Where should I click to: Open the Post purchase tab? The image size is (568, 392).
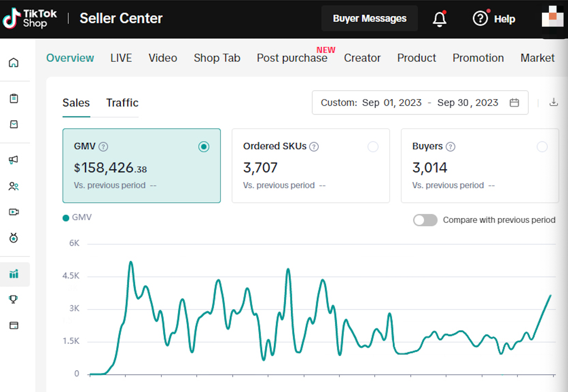(x=292, y=58)
